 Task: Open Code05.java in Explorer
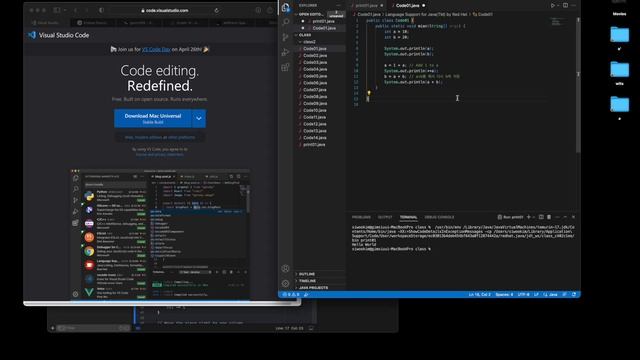click(315, 76)
